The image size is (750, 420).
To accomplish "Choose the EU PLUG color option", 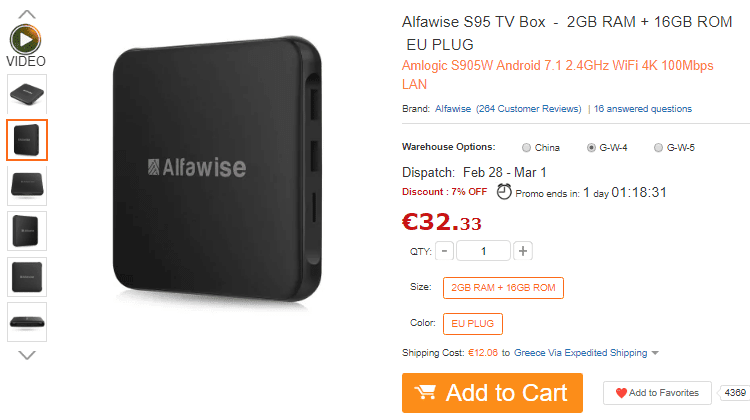I will point(473,324).
